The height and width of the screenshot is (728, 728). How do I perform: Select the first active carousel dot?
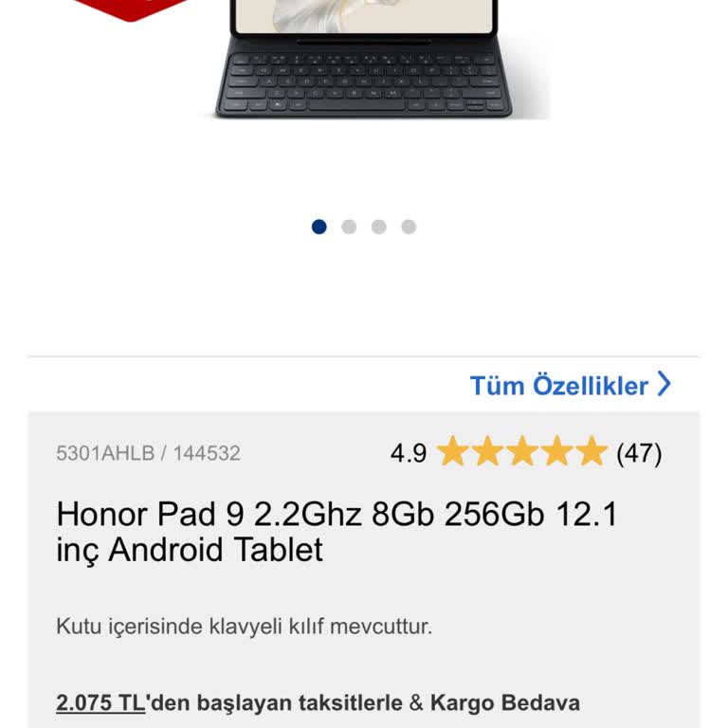318,227
